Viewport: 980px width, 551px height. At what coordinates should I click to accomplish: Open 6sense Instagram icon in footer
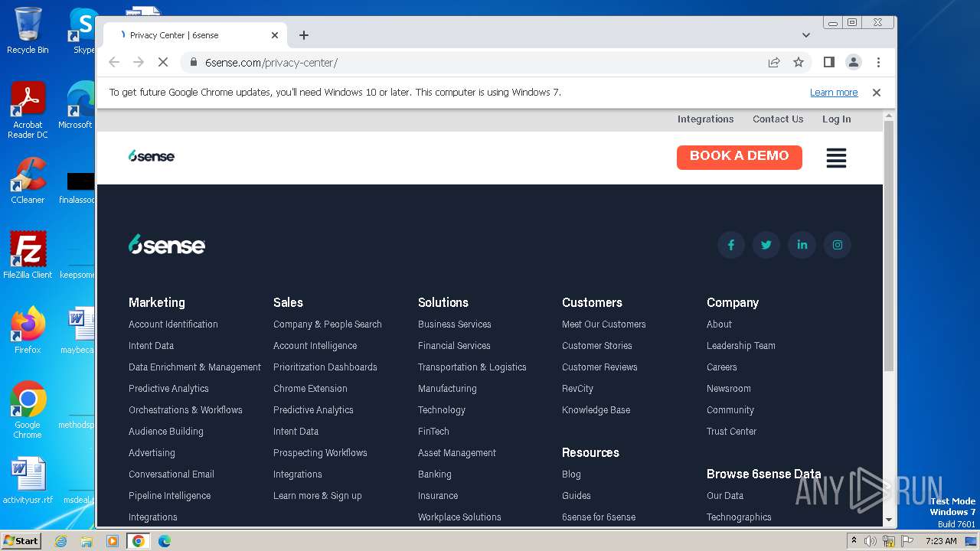tap(838, 245)
